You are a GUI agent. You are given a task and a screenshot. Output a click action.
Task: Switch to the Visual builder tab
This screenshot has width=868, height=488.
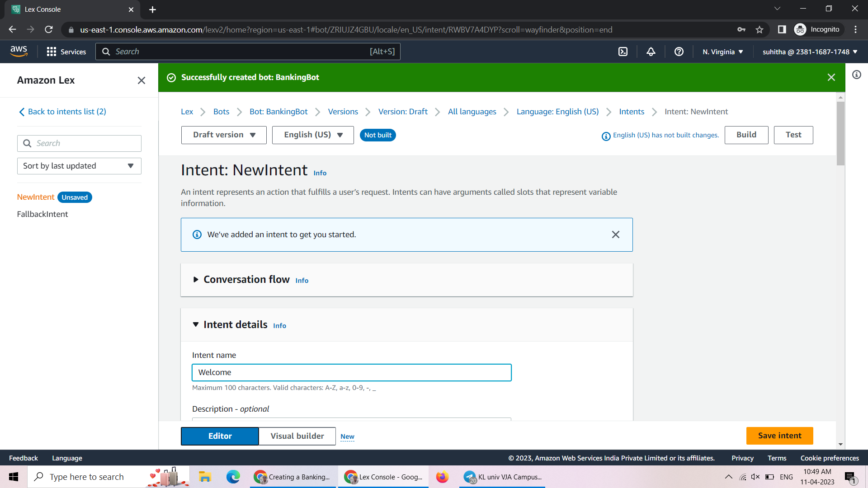[x=297, y=436]
